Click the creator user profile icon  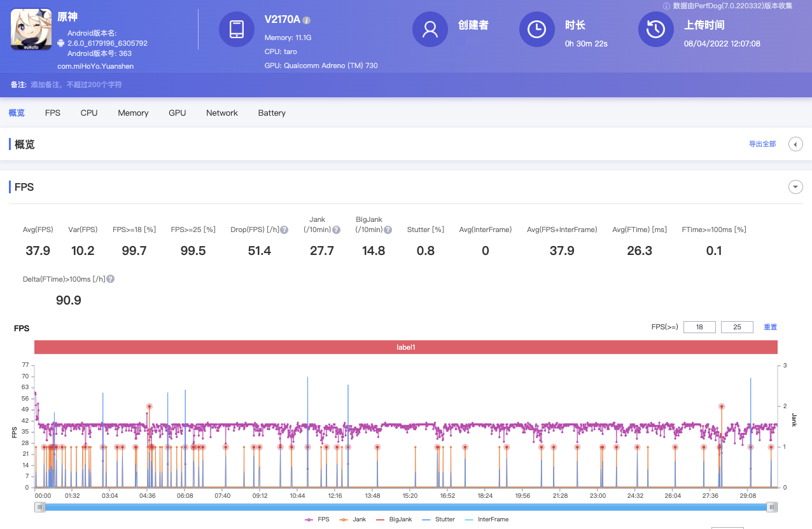[x=430, y=29]
